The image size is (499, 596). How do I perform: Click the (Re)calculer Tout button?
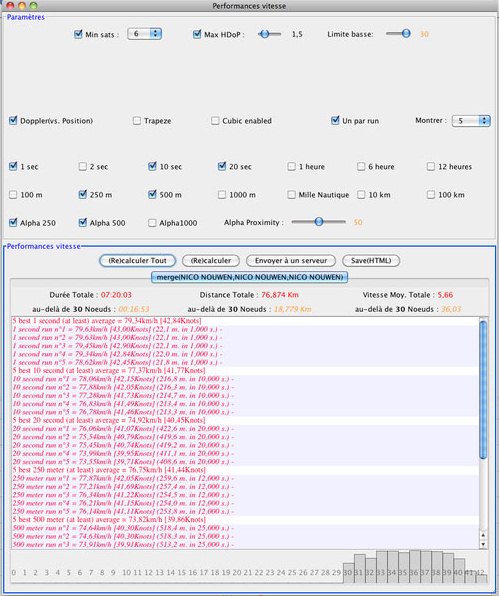coord(138,261)
